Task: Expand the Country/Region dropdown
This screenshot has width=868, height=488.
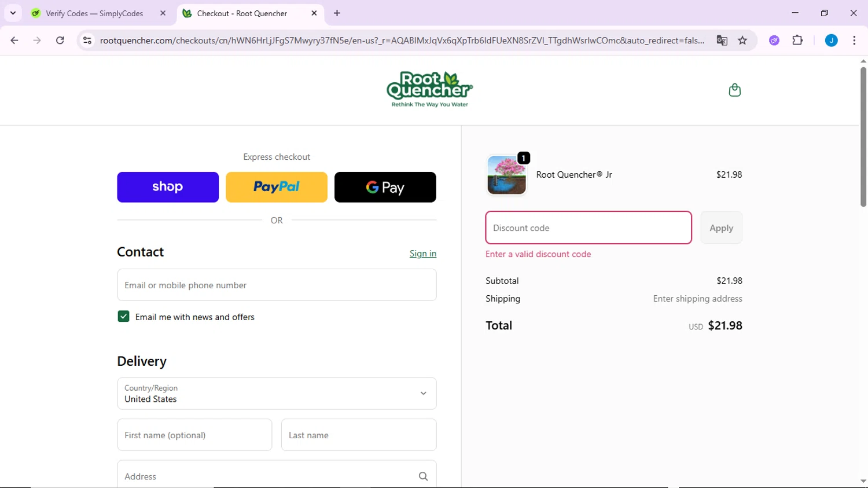Action: coord(277,394)
